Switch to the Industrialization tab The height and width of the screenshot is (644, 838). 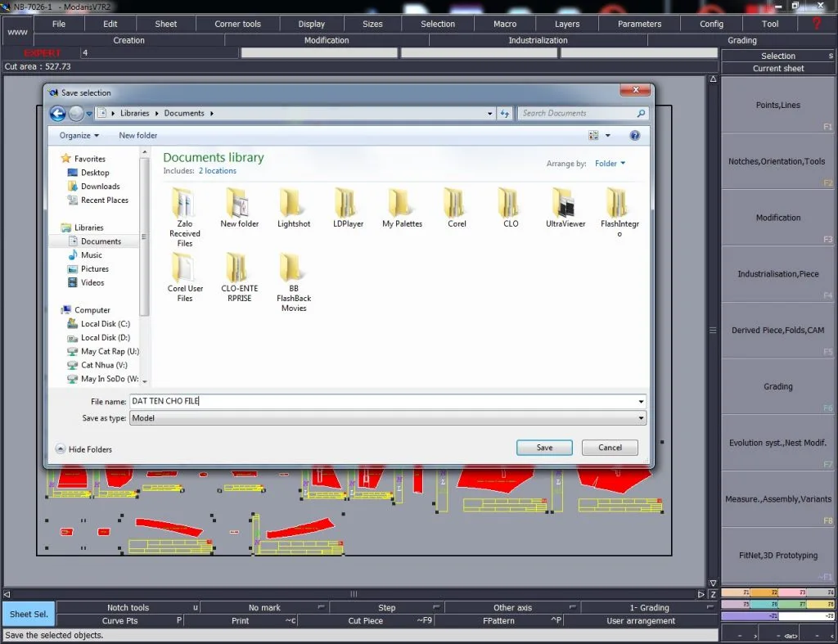click(538, 41)
